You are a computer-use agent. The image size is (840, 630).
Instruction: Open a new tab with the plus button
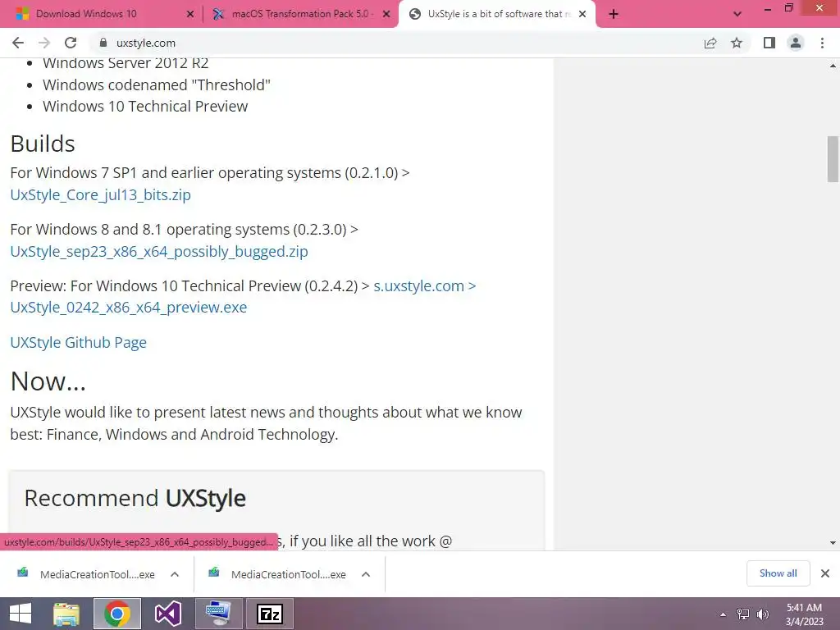(x=614, y=15)
